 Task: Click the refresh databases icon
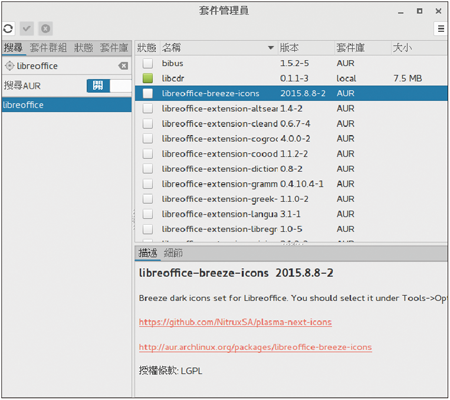point(8,29)
